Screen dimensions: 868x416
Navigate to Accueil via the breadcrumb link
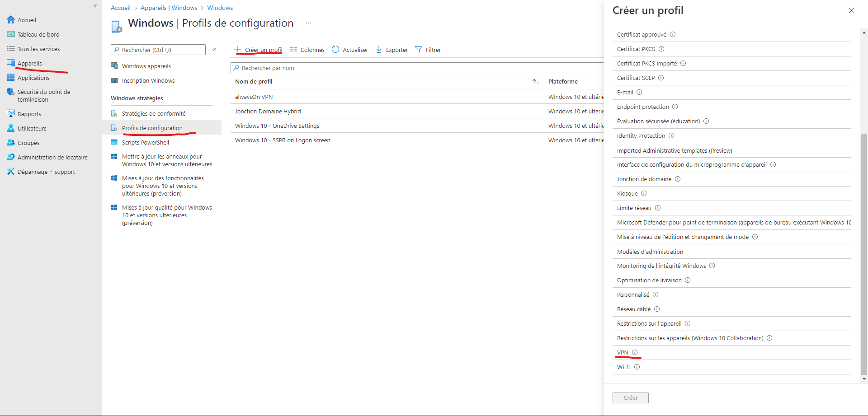click(x=120, y=8)
